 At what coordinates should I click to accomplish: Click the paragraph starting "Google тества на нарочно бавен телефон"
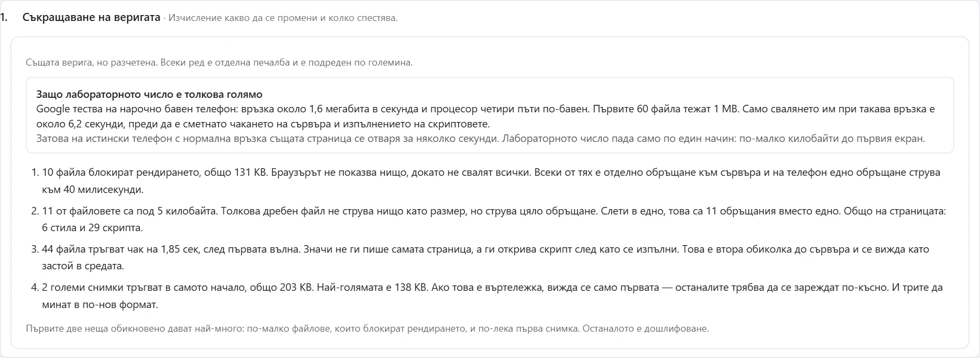point(486,117)
